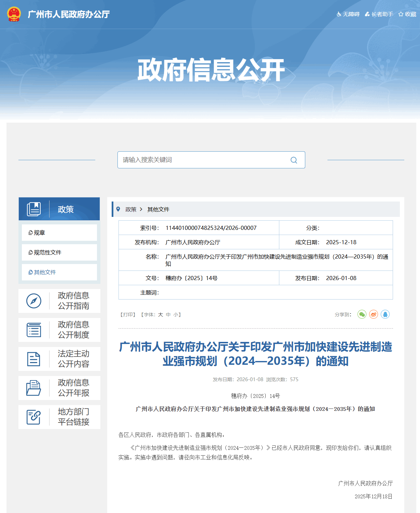
Task: Share article to Weibo
Action: 374,314
